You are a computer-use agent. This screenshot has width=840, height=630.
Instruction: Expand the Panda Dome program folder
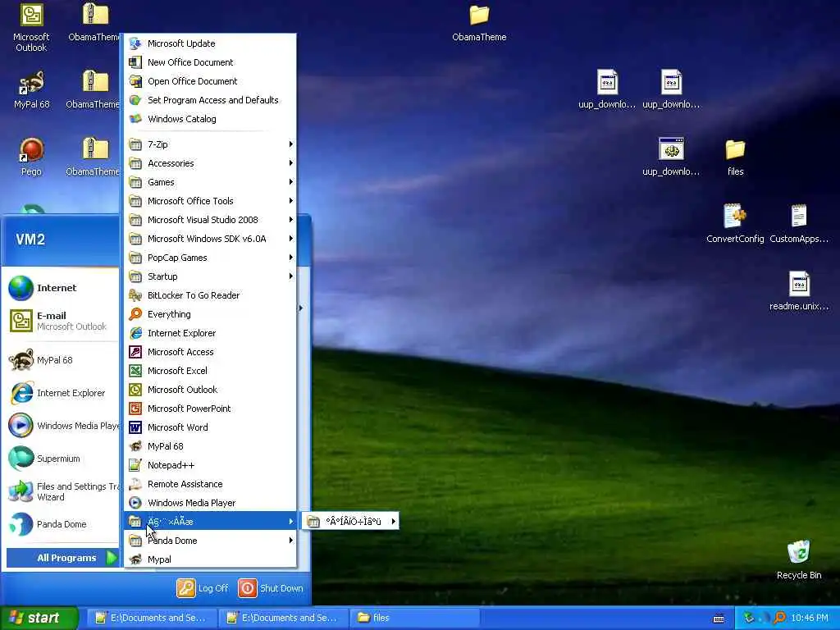click(210, 541)
